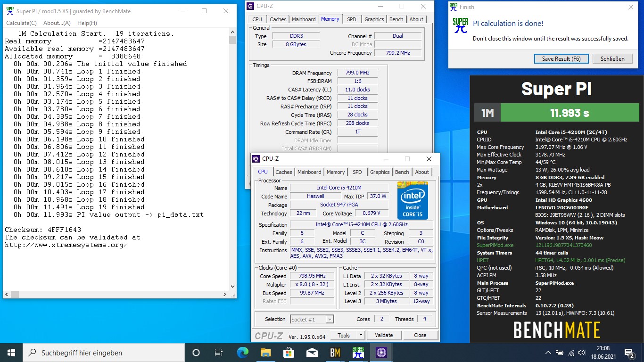Switch to Memory tab in front CPU-Z

point(336,172)
